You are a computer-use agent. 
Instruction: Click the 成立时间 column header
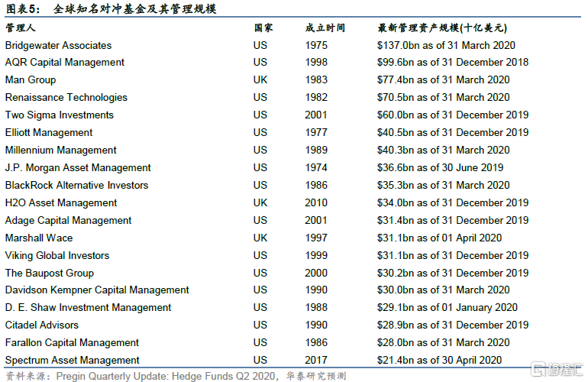click(325, 28)
